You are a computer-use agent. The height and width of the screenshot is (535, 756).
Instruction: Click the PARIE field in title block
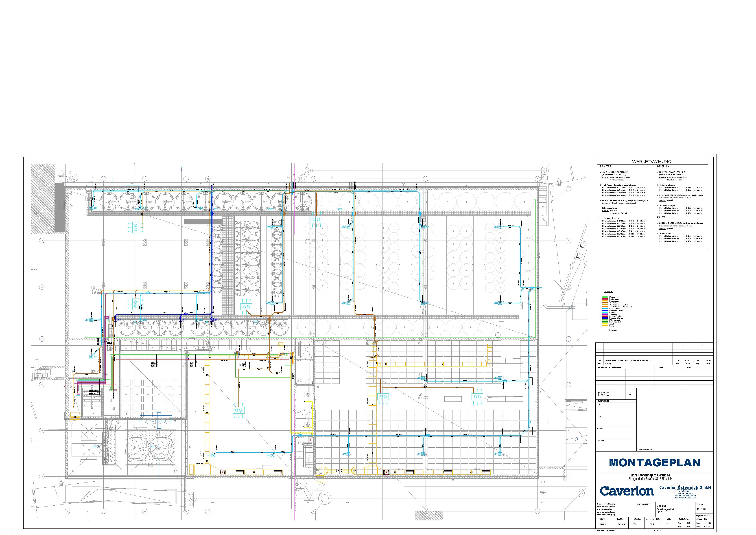[x=604, y=394]
